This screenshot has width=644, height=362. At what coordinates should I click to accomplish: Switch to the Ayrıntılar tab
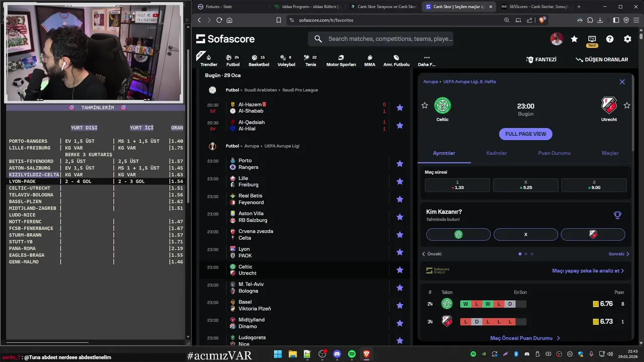click(x=444, y=153)
